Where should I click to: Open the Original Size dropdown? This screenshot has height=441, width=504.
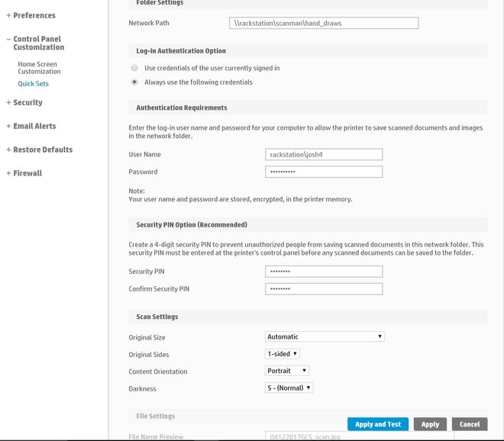(x=325, y=336)
